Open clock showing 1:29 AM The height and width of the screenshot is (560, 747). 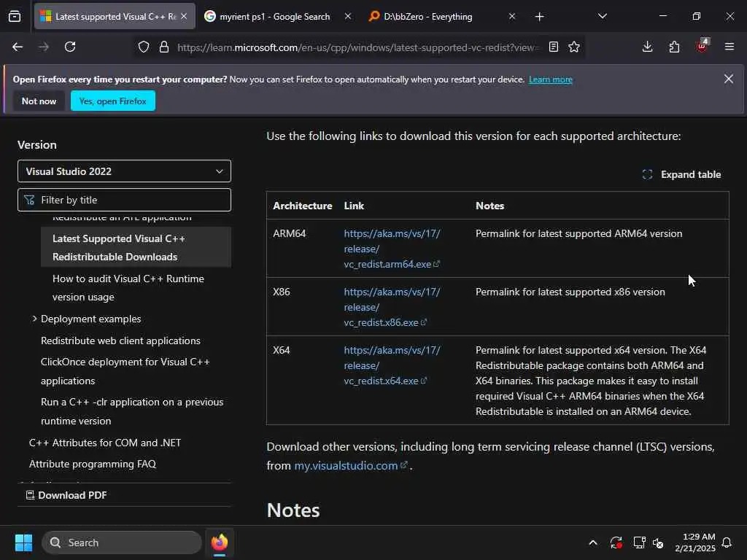[x=695, y=542]
